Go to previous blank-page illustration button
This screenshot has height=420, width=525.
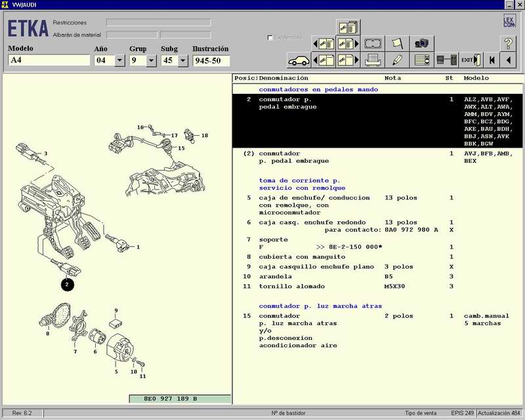(x=324, y=60)
